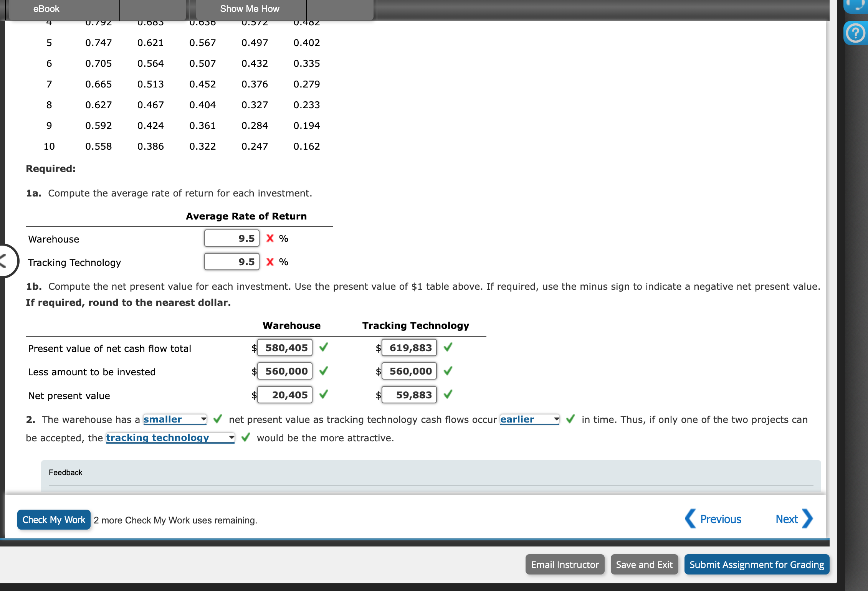Viewport: 868px width, 591px height.
Task: Edit Warehouse less amount to be invested field
Action: pos(285,371)
